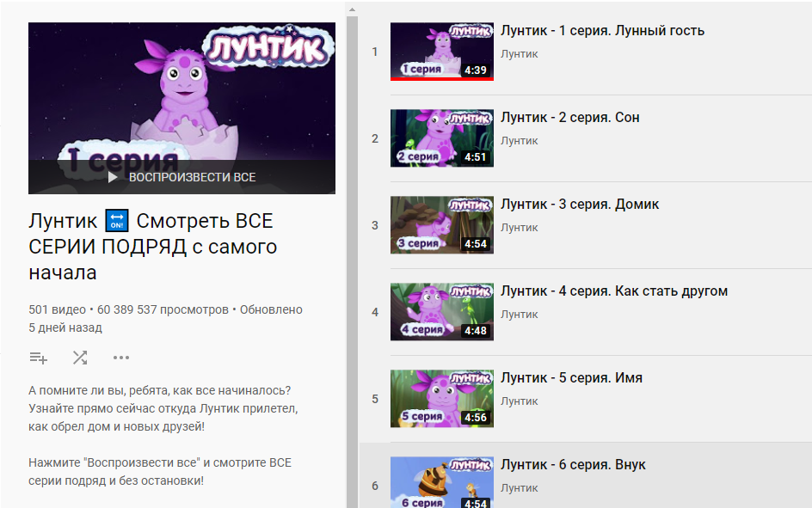Visit Лунтик channel under the 2 серия video
The width and height of the screenshot is (812, 508).
[x=519, y=141]
